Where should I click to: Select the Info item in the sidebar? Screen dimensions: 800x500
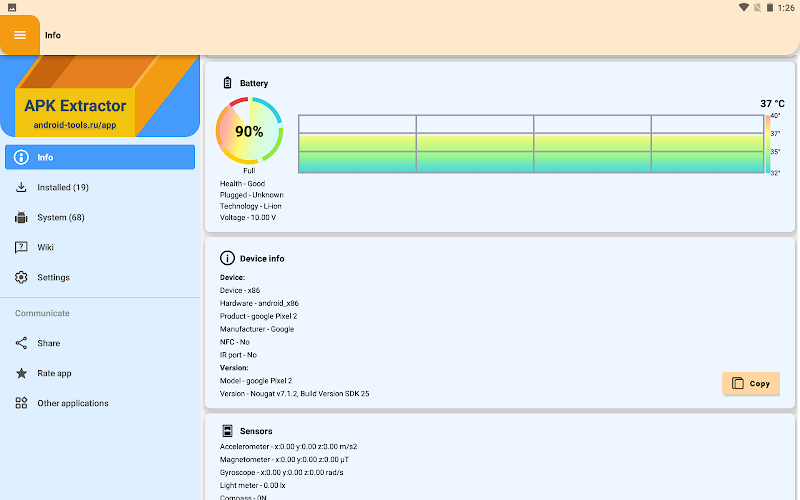point(100,157)
